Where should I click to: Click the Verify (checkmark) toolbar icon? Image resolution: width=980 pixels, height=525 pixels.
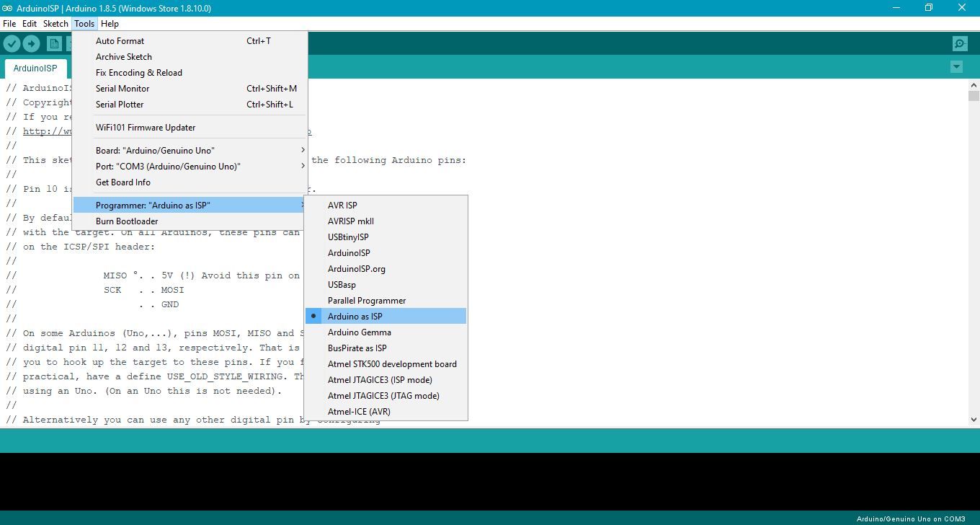[x=12, y=43]
